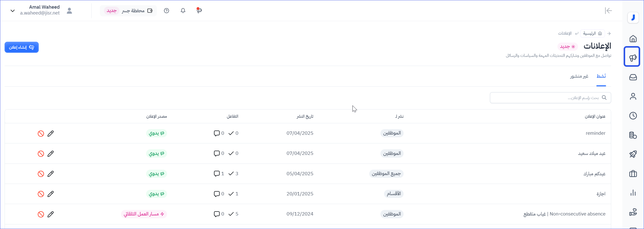Click the help question mark icon
Image resolution: width=644 pixels, height=229 pixels.
click(167, 11)
